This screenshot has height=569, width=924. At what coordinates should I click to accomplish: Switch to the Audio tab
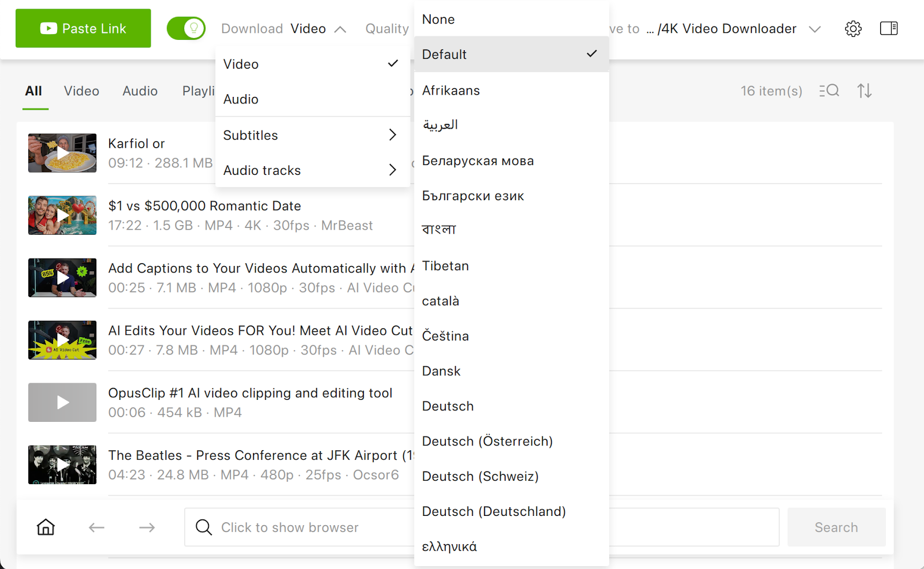(x=140, y=91)
